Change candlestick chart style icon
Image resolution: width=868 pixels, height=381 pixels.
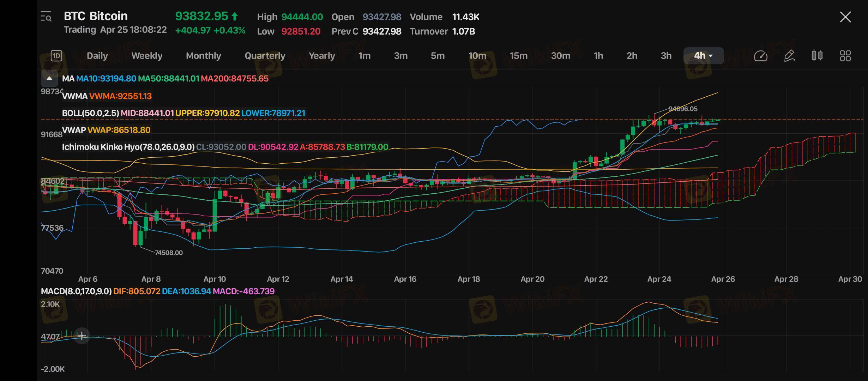(817, 56)
